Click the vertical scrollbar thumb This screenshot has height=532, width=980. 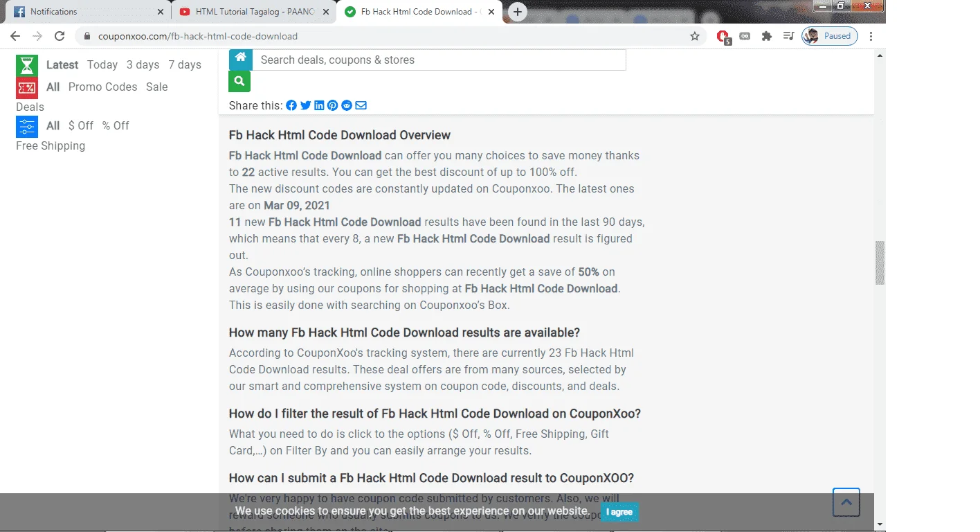880,263
